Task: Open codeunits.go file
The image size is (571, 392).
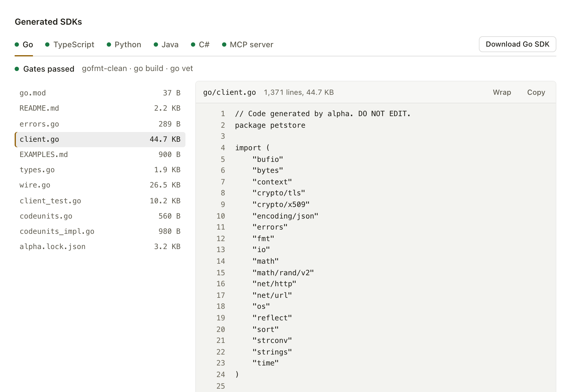Action: 100,216
